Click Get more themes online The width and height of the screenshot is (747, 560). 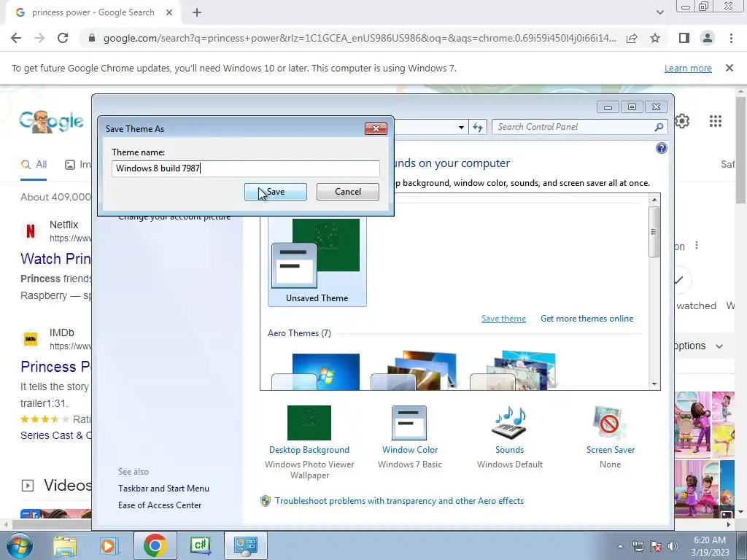[587, 319]
